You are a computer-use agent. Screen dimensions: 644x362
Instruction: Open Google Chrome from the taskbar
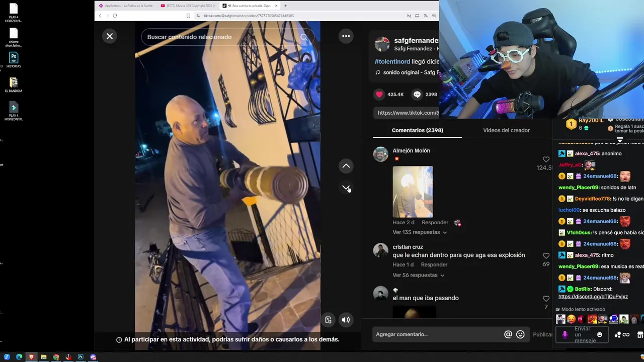click(x=56, y=357)
